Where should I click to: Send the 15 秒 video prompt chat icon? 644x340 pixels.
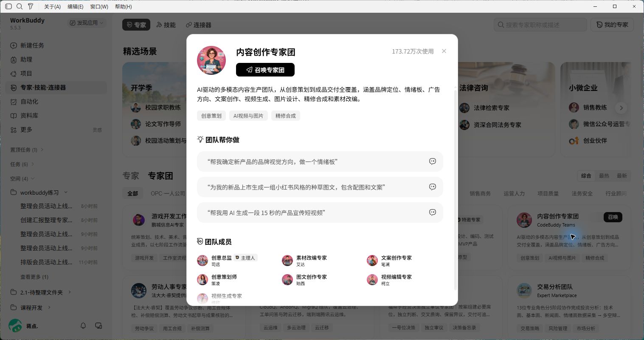[433, 212]
